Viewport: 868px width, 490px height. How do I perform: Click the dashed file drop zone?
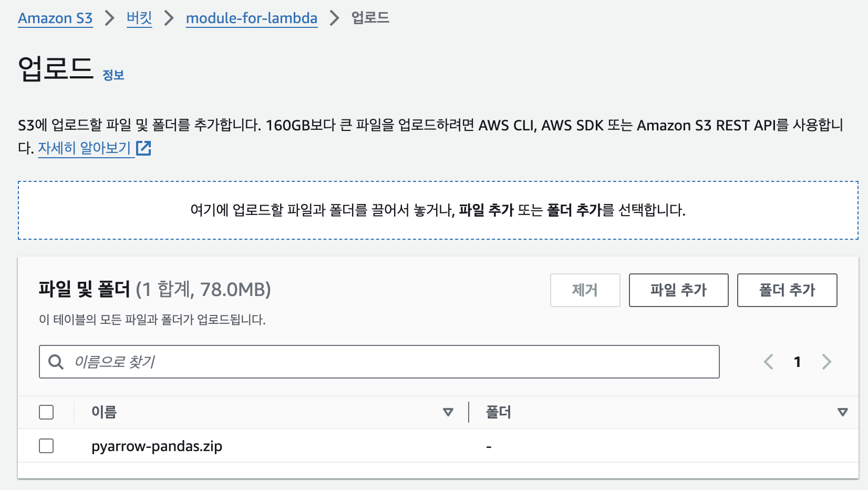(x=438, y=210)
